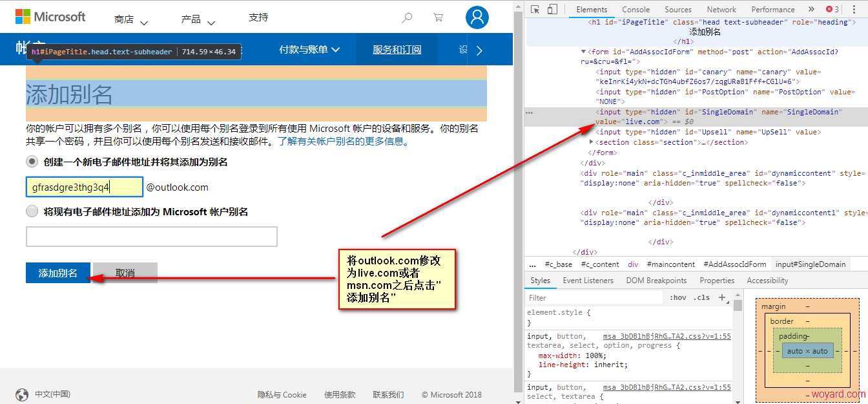
Task: Click the padding label in box model
Action: tap(793, 336)
